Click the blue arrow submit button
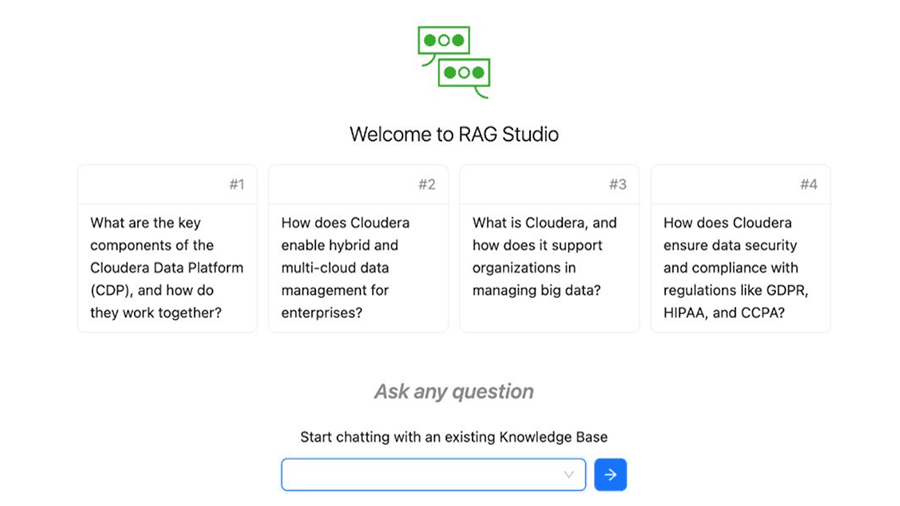The image size is (900, 506). pyautogui.click(x=610, y=475)
